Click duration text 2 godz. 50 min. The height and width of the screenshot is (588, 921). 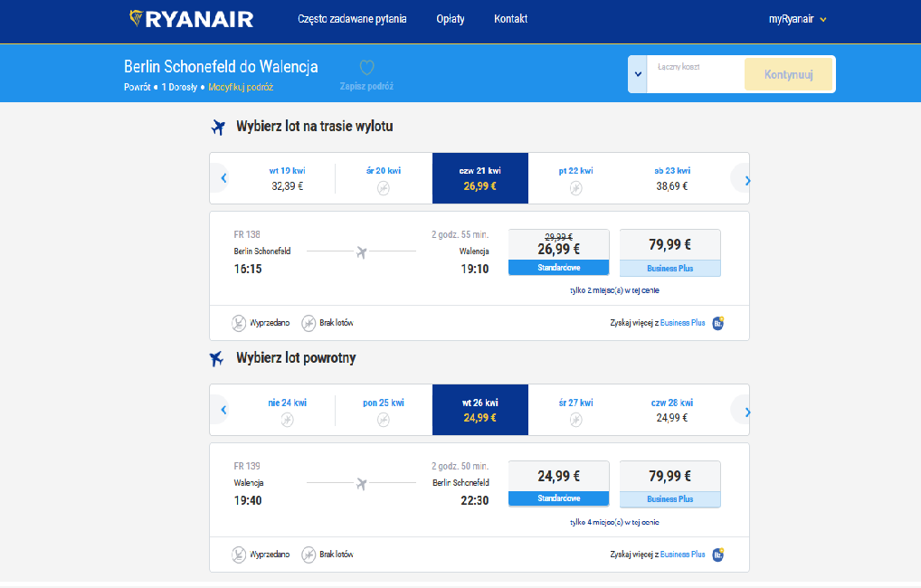coord(460,466)
